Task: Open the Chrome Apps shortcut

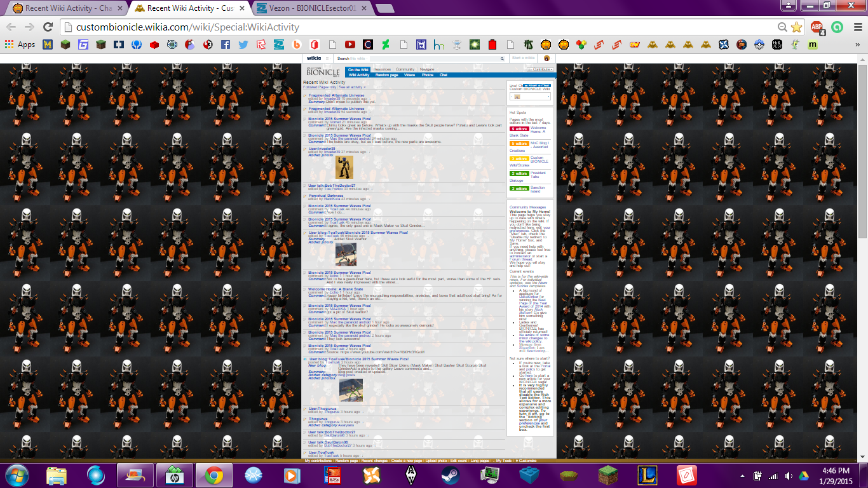Action: pyautogui.click(x=20, y=44)
